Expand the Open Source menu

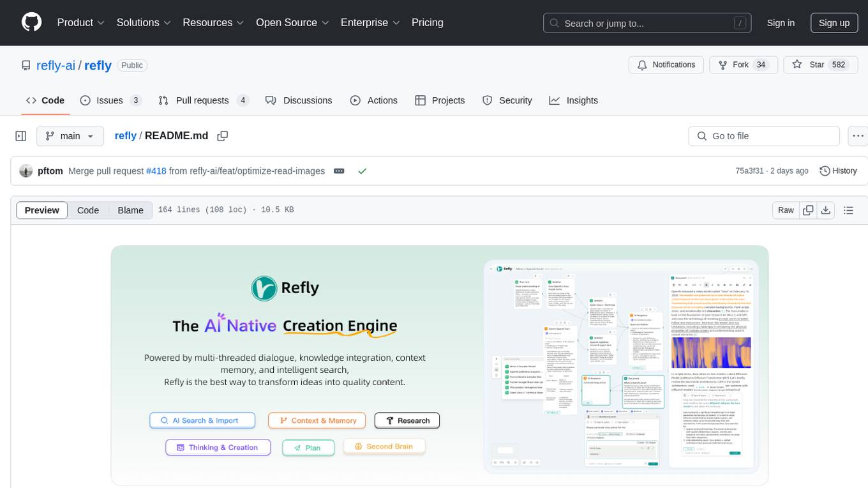click(x=292, y=22)
